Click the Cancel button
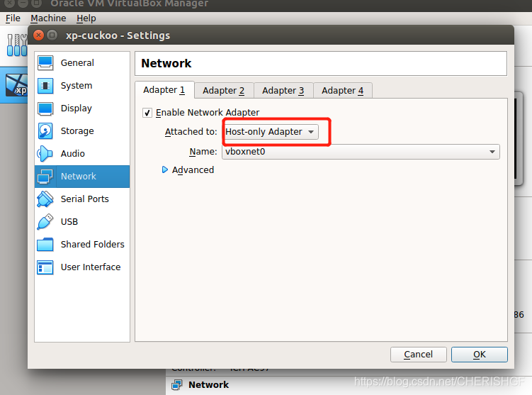This screenshot has height=395, width=532. [x=419, y=355]
